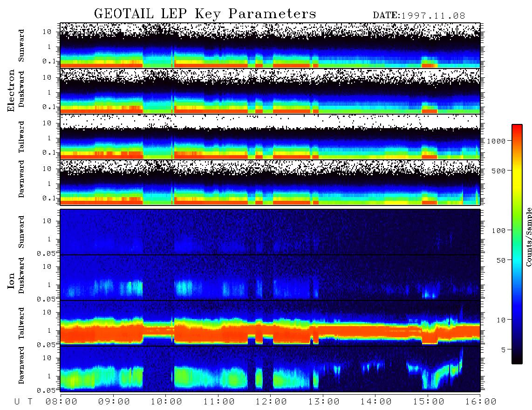Select the Electron "Duskward" axis label
Image resolution: width=532 pixels, height=410 pixels.
pos(22,89)
